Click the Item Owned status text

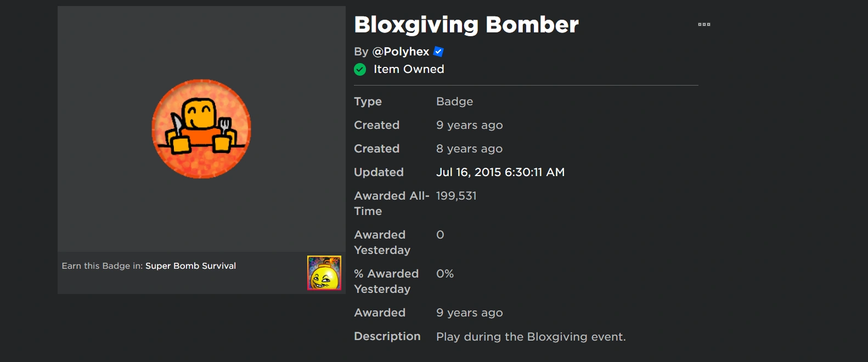pos(409,69)
